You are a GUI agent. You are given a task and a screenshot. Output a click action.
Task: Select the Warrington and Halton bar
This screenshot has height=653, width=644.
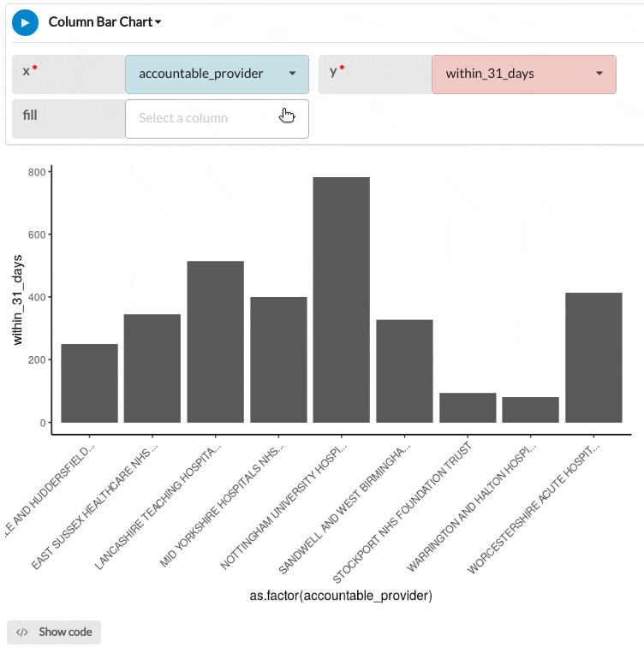[530, 409]
